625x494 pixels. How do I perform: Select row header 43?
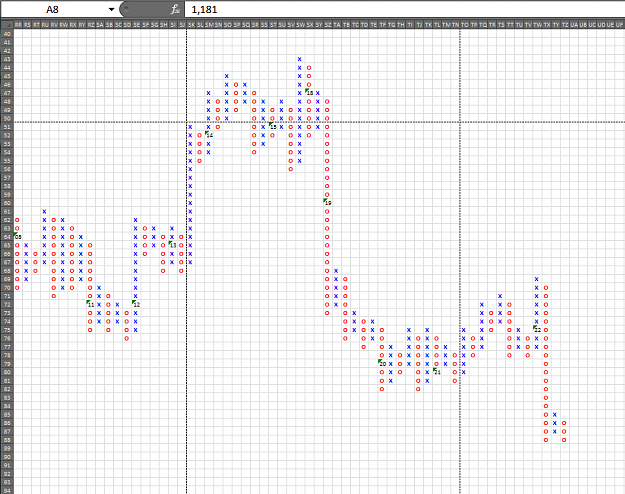[7, 59]
